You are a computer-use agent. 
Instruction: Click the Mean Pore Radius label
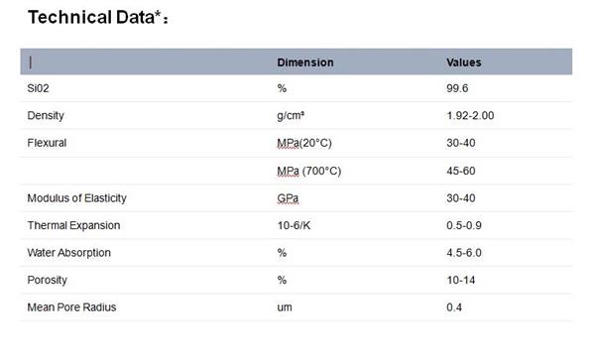coord(71,307)
